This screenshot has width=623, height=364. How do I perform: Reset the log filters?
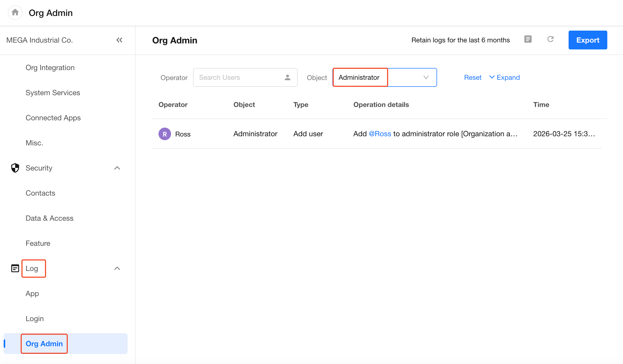coord(473,77)
